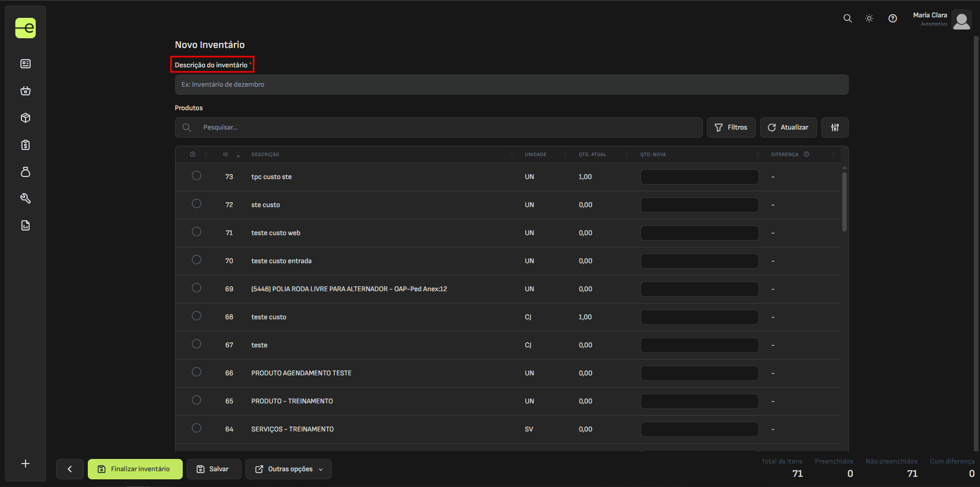Toggle light theme with the sun icon
Image resolution: width=980 pixels, height=487 pixels.
(x=869, y=18)
